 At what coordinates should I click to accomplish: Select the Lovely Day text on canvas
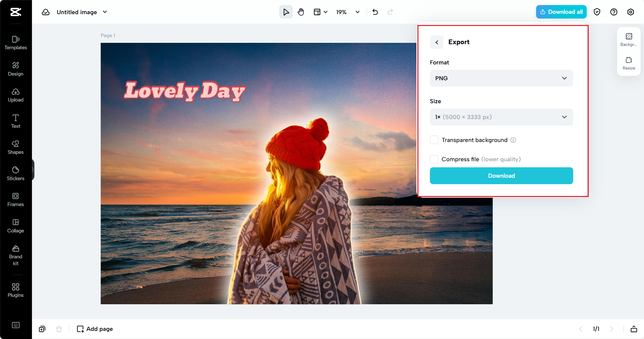(x=184, y=91)
